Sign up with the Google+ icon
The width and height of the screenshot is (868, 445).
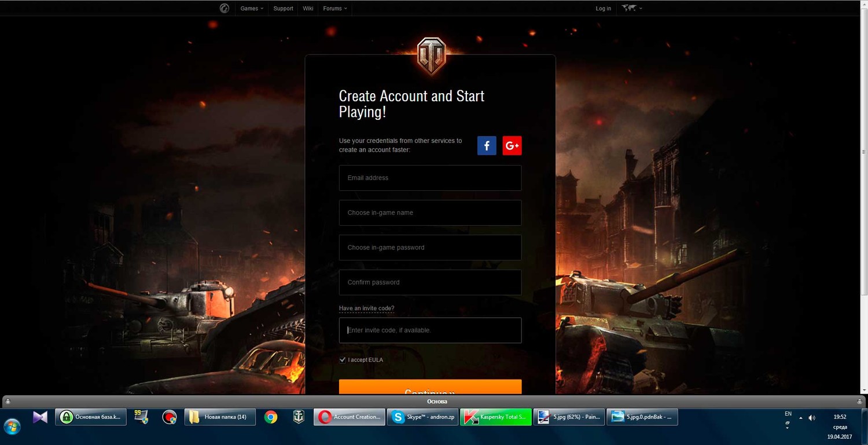pos(512,145)
